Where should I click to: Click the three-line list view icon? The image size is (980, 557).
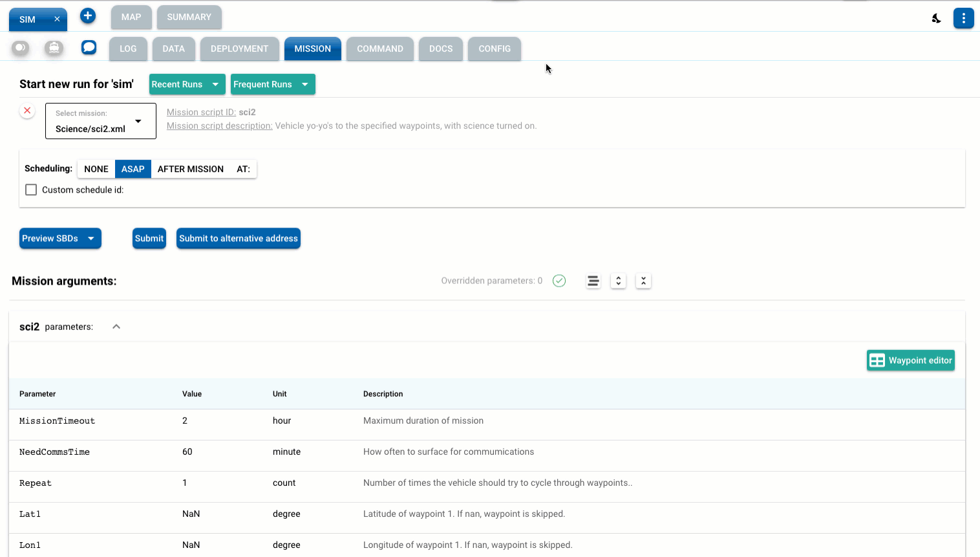593,281
